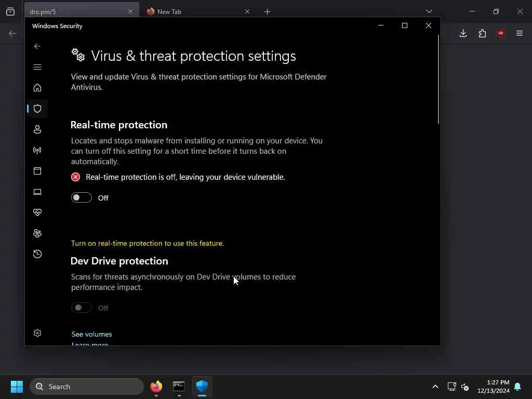
Task: Go back in Windows Security
Action: click(37, 46)
